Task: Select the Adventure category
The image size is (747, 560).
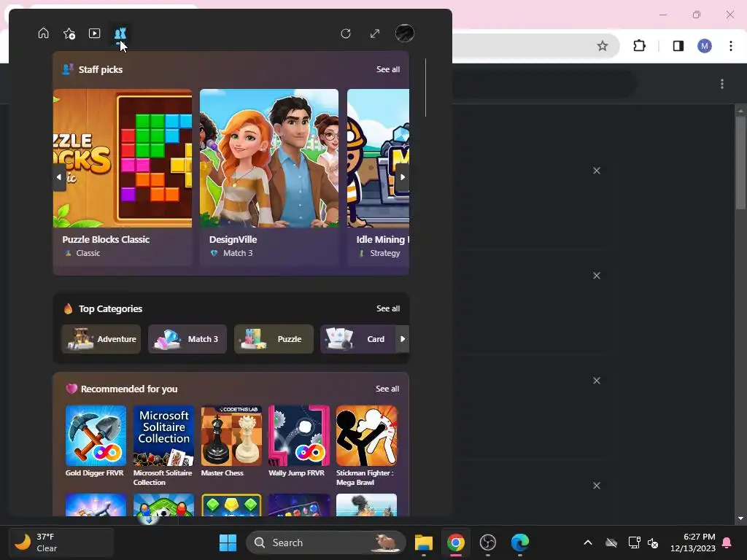Action: 101,339
